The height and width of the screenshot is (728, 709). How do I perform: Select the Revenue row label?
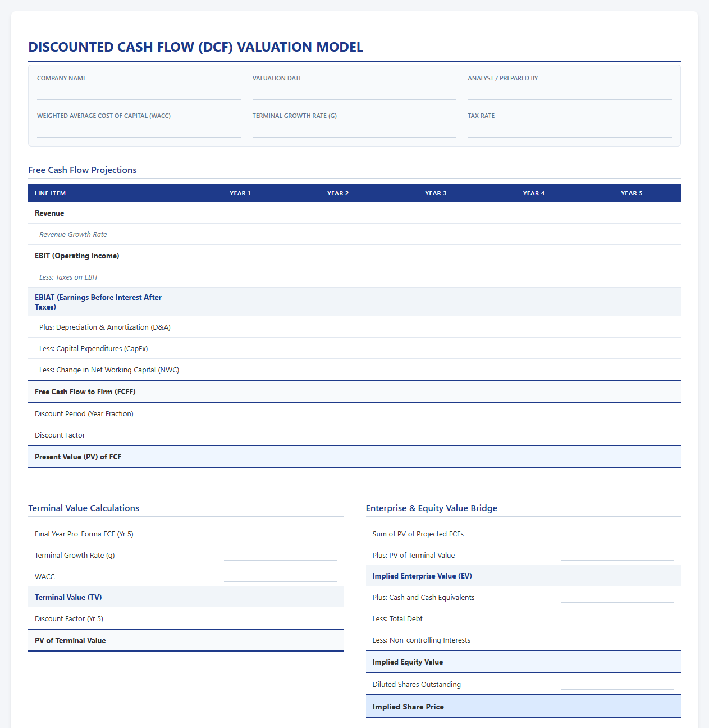pos(49,213)
